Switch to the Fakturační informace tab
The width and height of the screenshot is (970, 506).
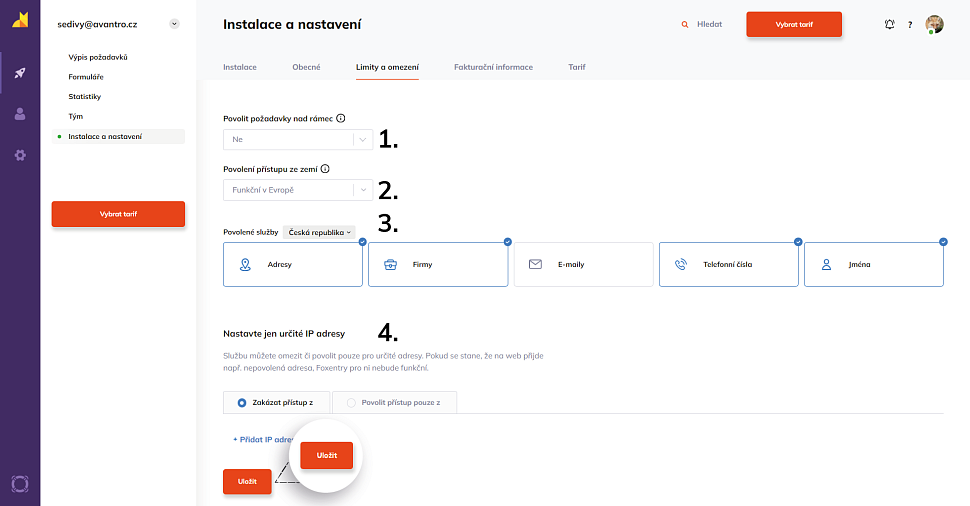pos(493,67)
